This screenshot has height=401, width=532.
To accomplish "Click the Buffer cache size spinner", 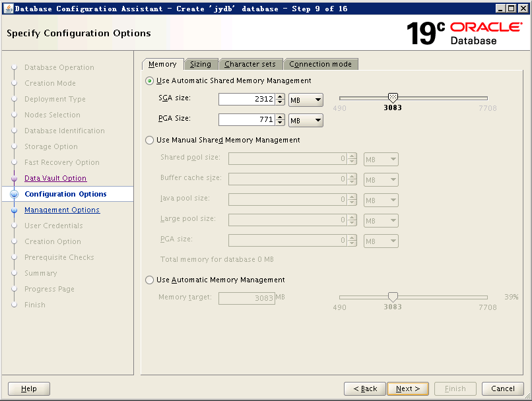I will point(352,179).
